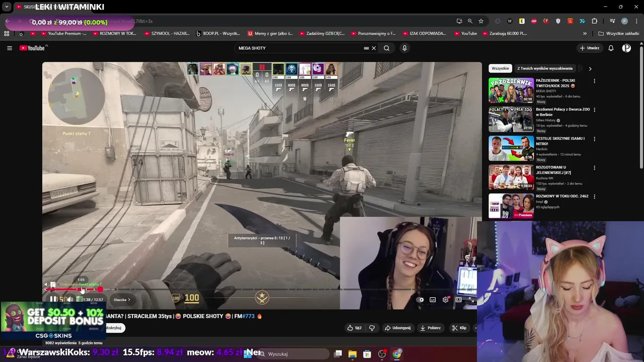Open Wszystkie zakładki bookmarks folder
Screen dimensions: 644x362
coord(619,34)
